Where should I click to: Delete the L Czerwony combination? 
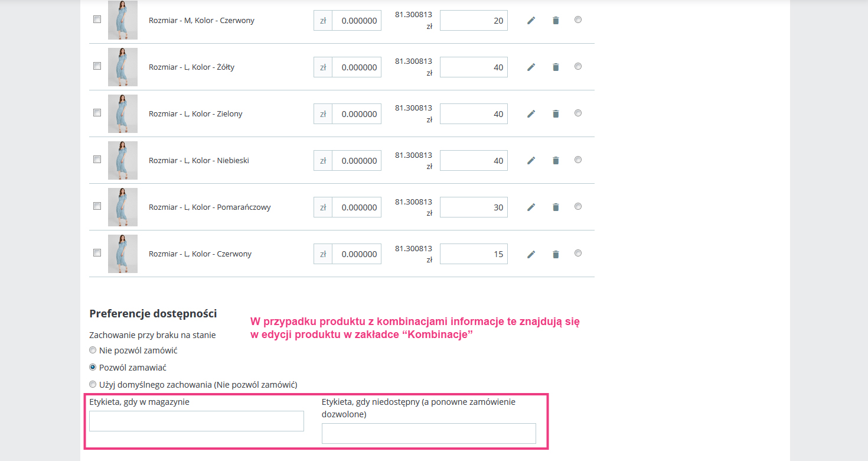pyautogui.click(x=556, y=254)
